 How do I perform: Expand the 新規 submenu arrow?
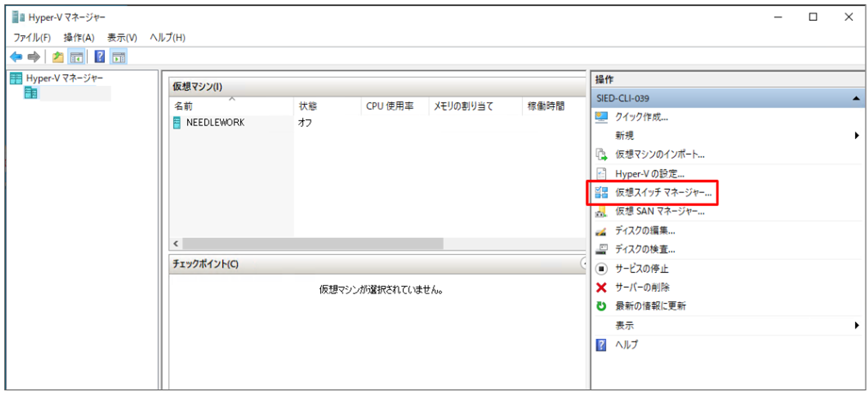pyautogui.click(x=856, y=136)
